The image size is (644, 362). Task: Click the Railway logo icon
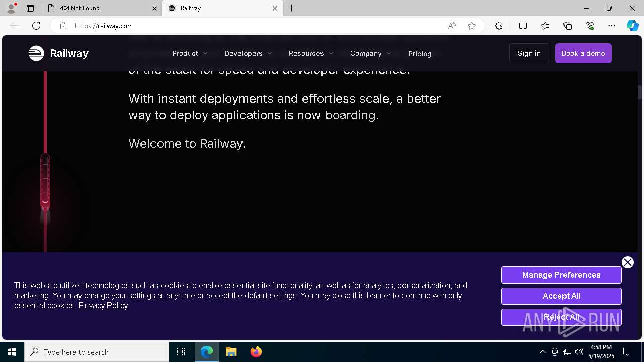(x=36, y=53)
